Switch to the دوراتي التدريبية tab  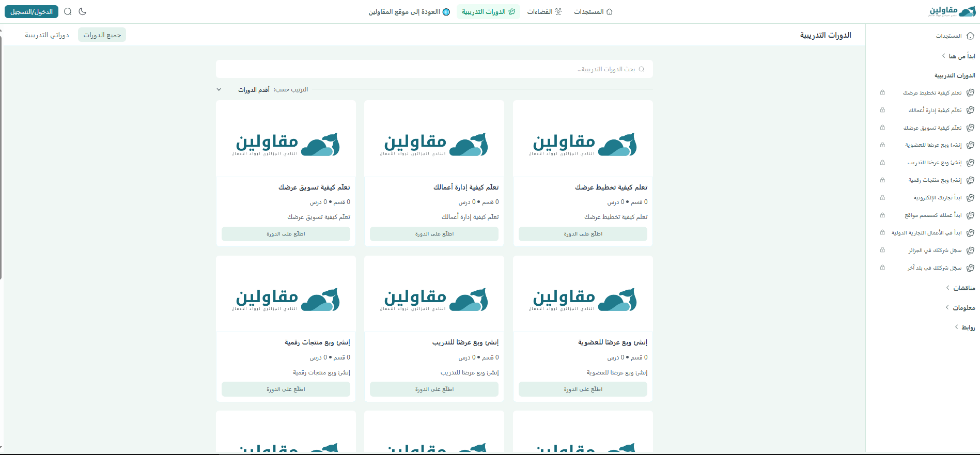point(47,35)
